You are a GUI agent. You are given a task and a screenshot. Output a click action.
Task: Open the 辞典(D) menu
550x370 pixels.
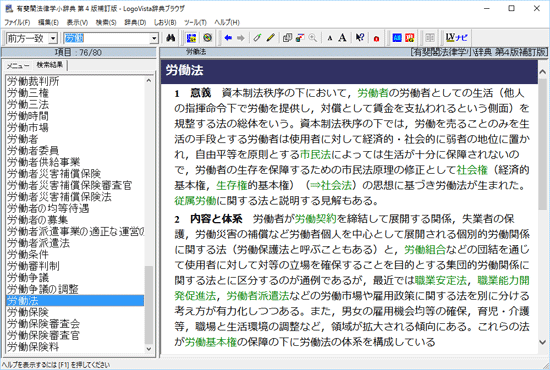(135, 22)
